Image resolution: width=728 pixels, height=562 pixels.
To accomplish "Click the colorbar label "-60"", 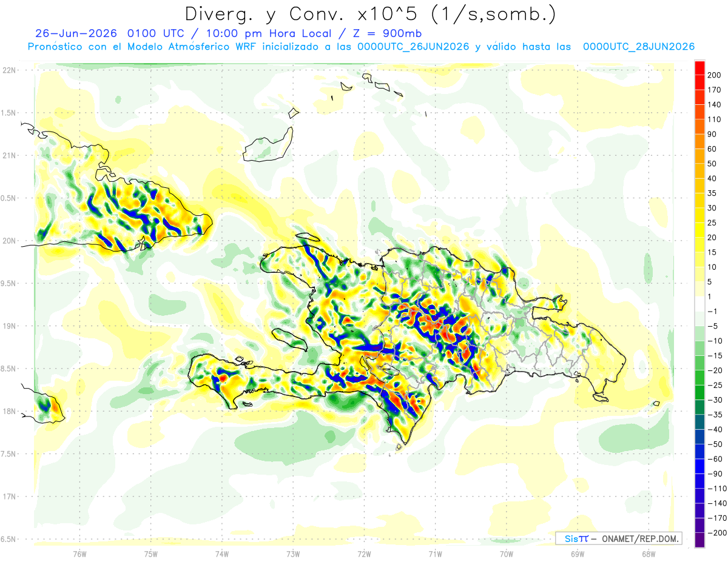I will pos(715,459).
